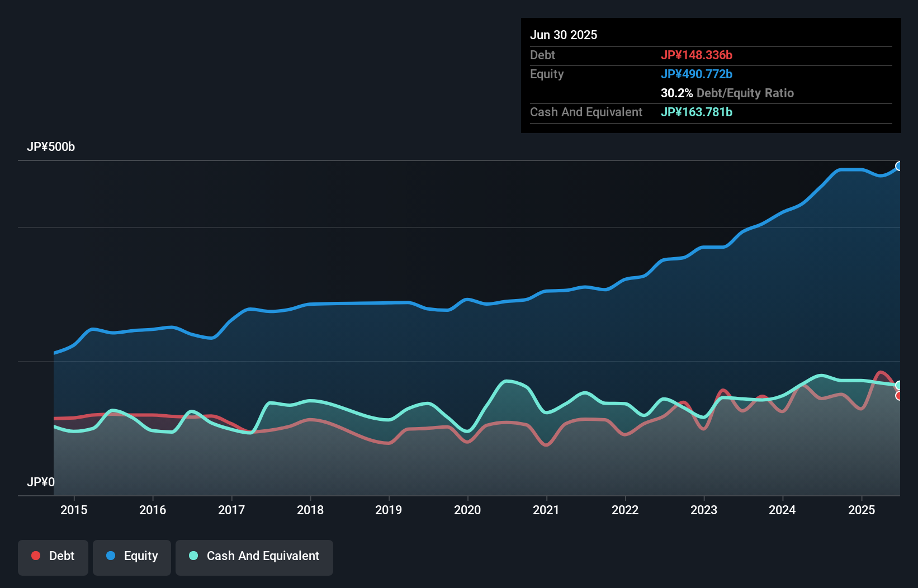Select the 2020 label on the x-axis
The width and height of the screenshot is (918, 588).
(x=467, y=510)
